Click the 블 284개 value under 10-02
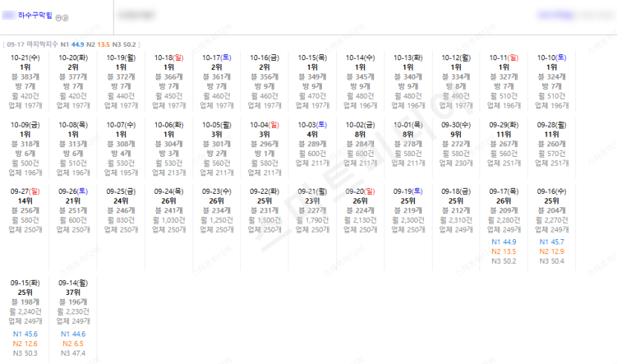 [361, 144]
